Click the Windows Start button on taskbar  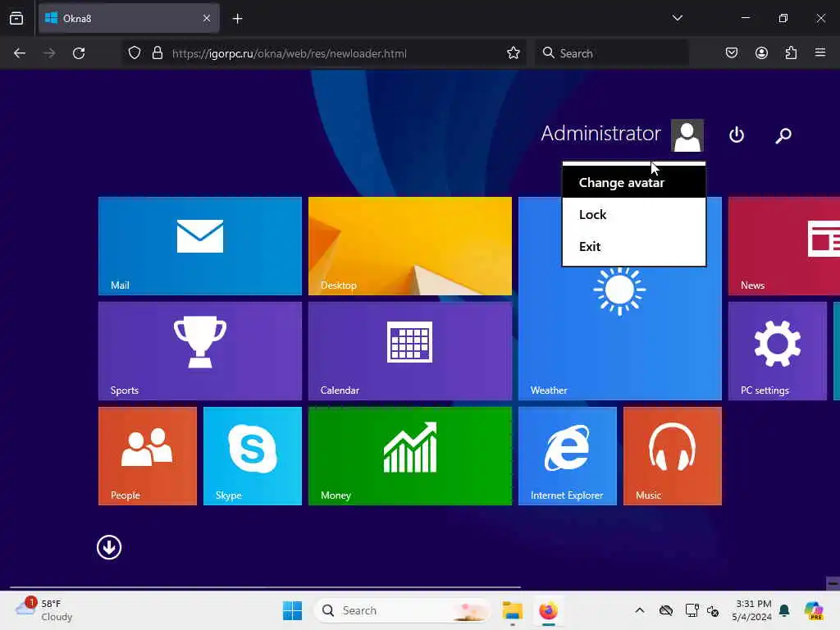(293, 610)
